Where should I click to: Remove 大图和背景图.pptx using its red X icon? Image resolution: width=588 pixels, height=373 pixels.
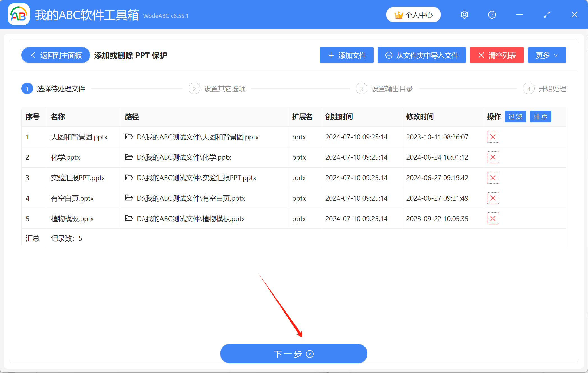coord(493,137)
